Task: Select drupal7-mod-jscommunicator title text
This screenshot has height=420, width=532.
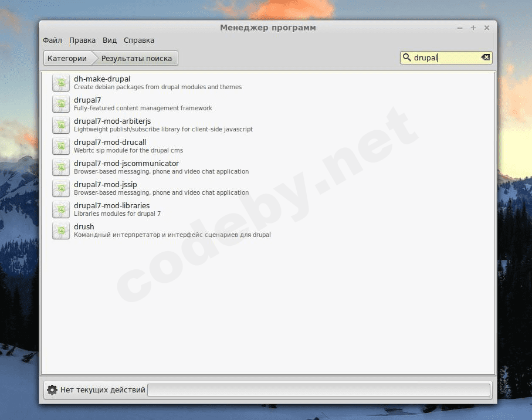Action: click(x=126, y=163)
